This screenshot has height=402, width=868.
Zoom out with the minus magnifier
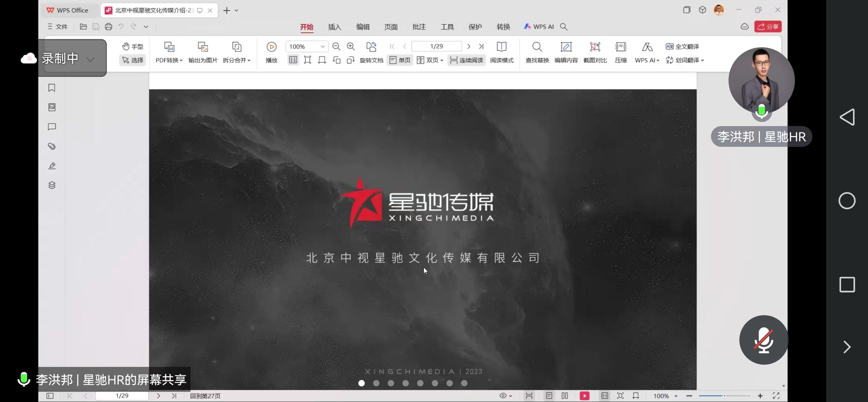point(336,47)
